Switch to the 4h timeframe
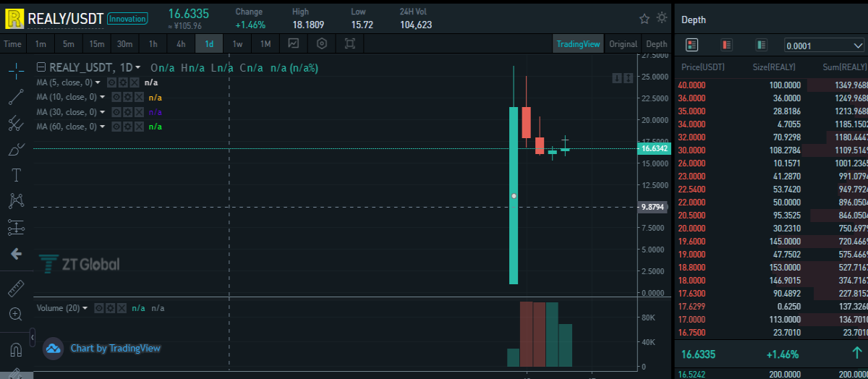This screenshot has width=868, height=379. tap(181, 43)
